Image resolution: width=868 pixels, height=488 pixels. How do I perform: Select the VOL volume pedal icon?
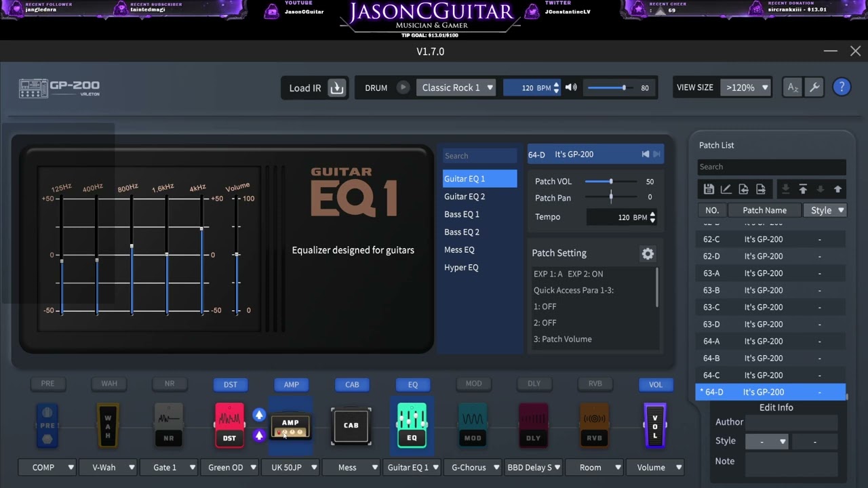655,426
